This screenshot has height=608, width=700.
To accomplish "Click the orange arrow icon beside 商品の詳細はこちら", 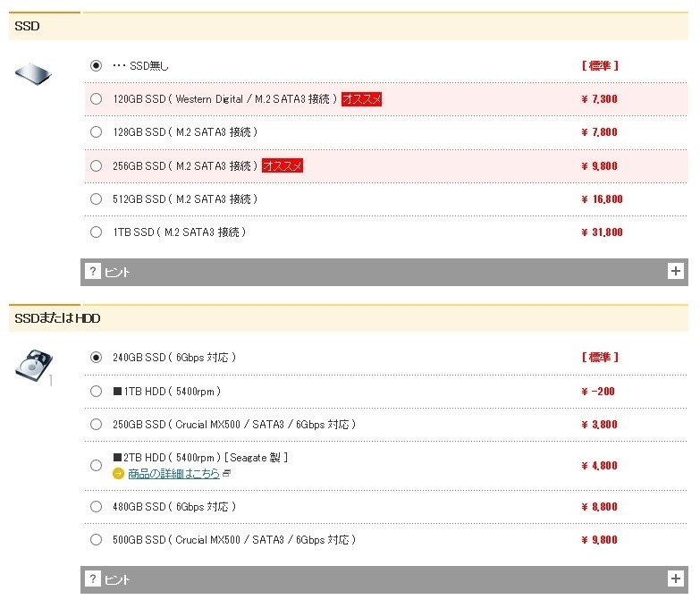I will tap(118, 474).
